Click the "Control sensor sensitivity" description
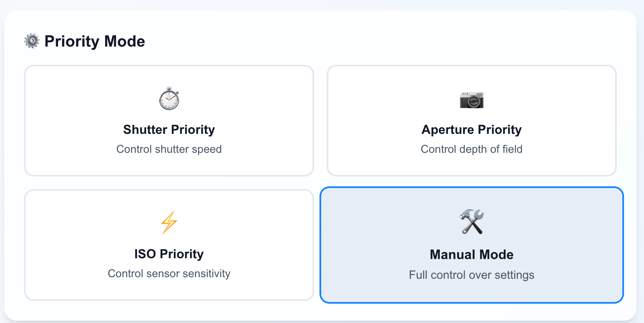The height and width of the screenshot is (323, 644). (x=169, y=274)
